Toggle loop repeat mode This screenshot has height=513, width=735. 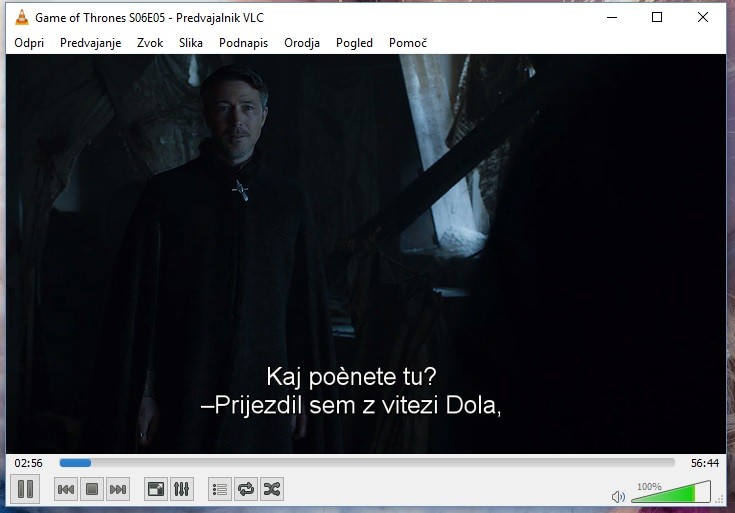pos(246,489)
